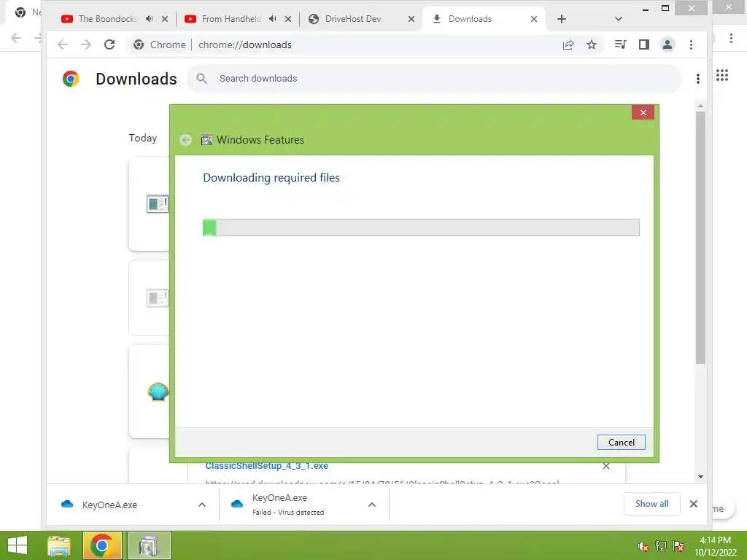Open a new tab with plus button
Image resolution: width=747 pixels, height=560 pixels.
[x=562, y=19]
